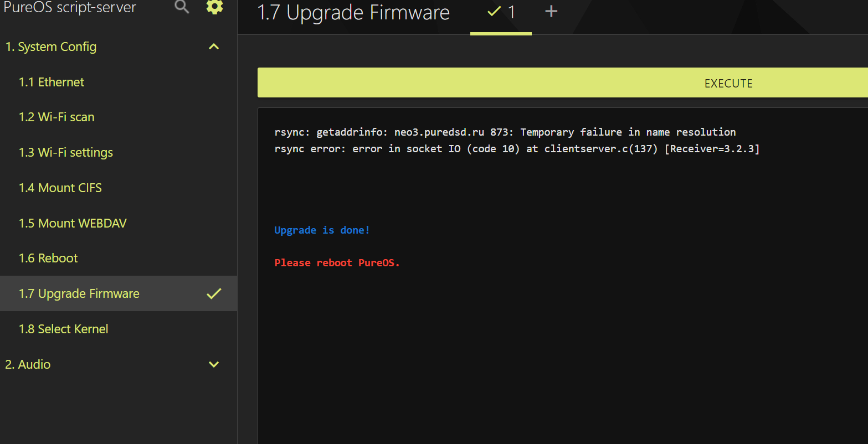Open the 1.1 Ethernet script
This screenshot has height=444, width=868.
click(x=52, y=82)
